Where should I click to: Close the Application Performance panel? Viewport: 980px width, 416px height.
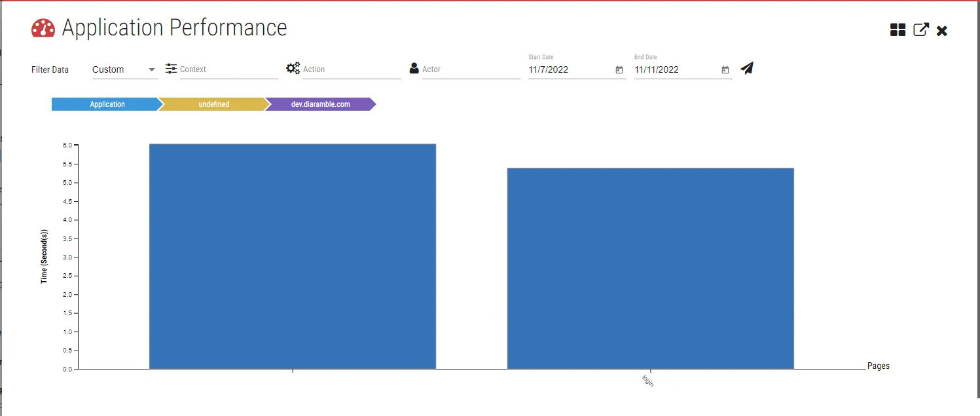(x=942, y=31)
